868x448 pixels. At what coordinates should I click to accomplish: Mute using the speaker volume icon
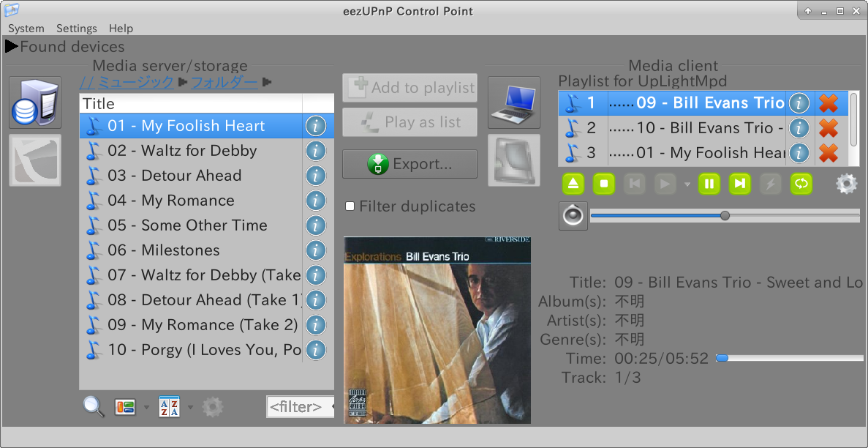click(573, 216)
